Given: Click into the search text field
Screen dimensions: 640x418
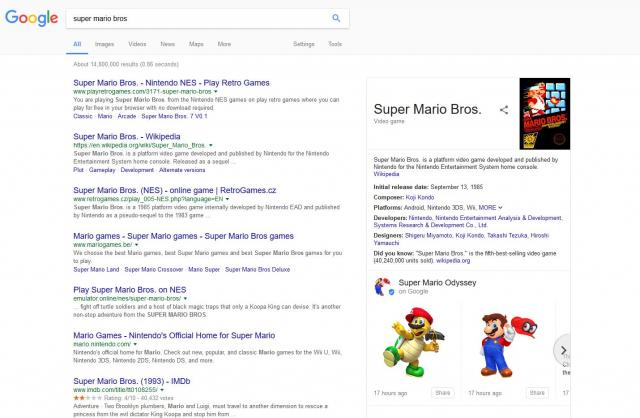Looking at the screenshot, I should [x=195, y=18].
